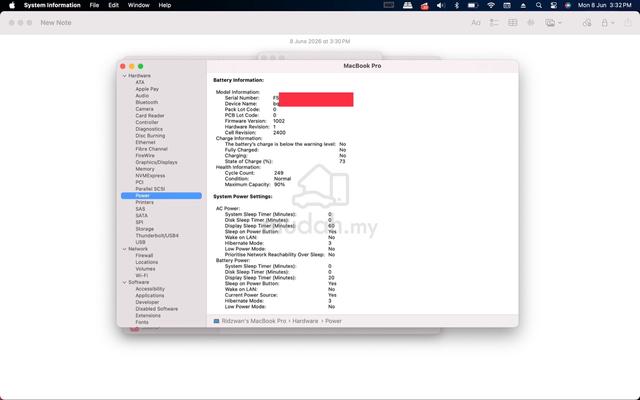Select Ethernet in the sidebar

coord(145,142)
